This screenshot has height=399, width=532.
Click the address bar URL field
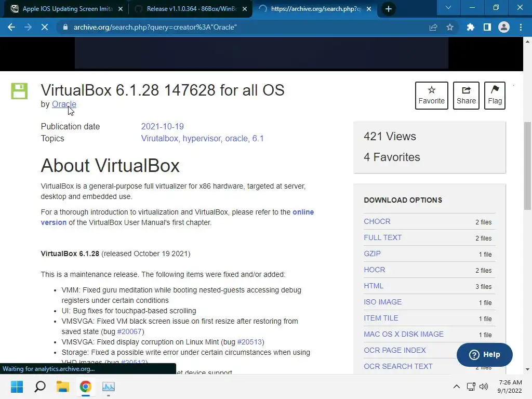pos(244,27)
